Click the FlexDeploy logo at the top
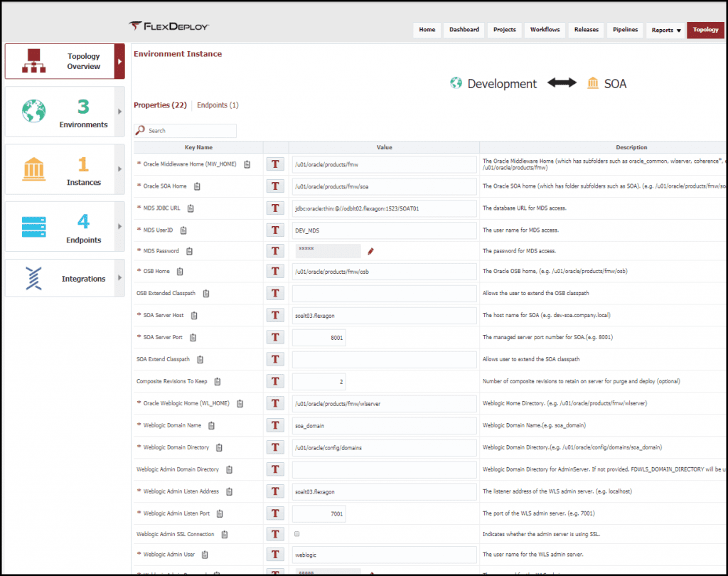The width and height of the screenshot is (728, 576). 171,24
